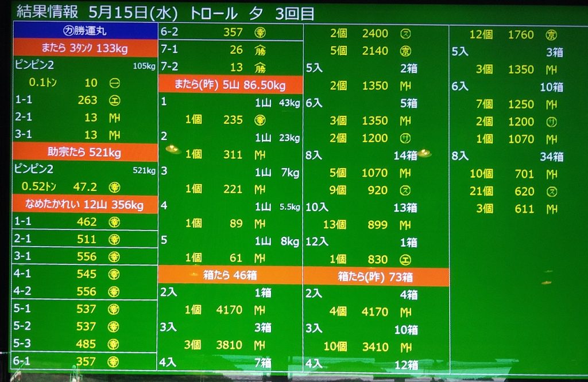
Task: Click the circled エ mark next to 830
Action: click(x=405, y=259)
